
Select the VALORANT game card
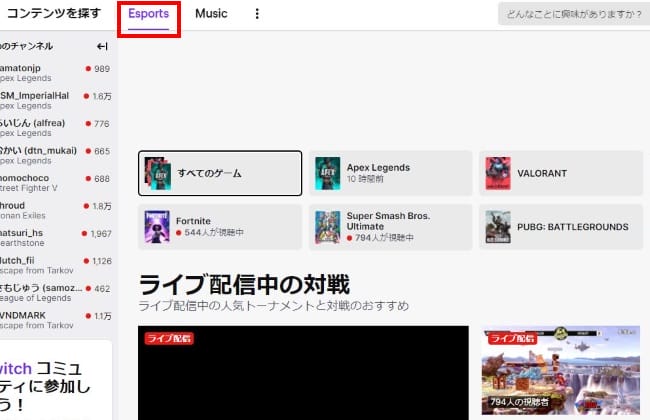tap(561, 173)
